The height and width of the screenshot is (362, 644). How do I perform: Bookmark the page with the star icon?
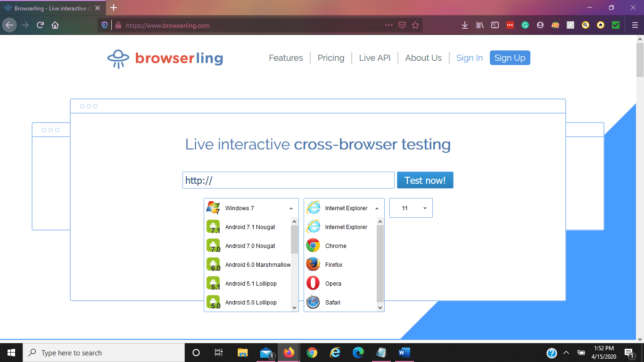click(415, 25)
